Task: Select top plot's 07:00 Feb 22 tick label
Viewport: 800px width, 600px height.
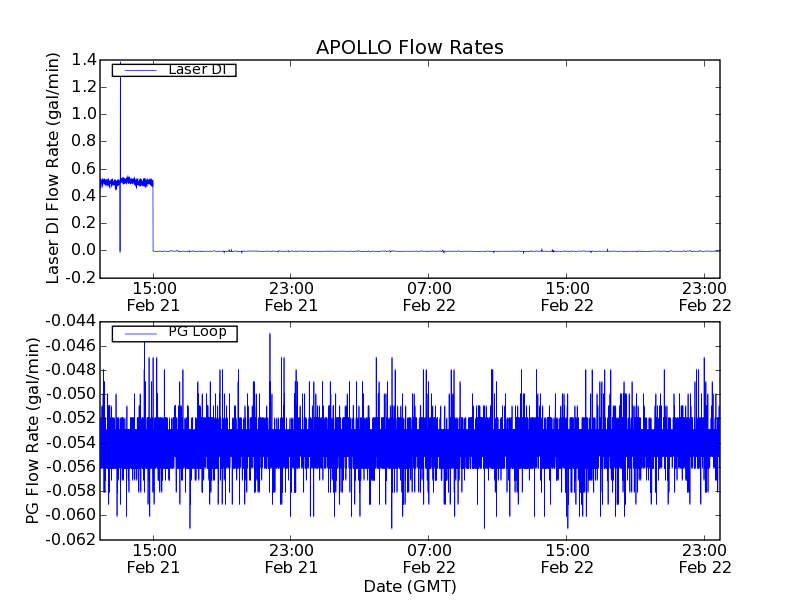Action: coord(429,297)
